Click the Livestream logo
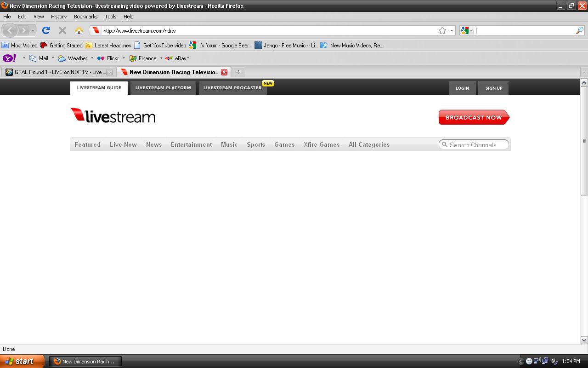The height and width of the screenshot is (368, 588). point(113,115)
